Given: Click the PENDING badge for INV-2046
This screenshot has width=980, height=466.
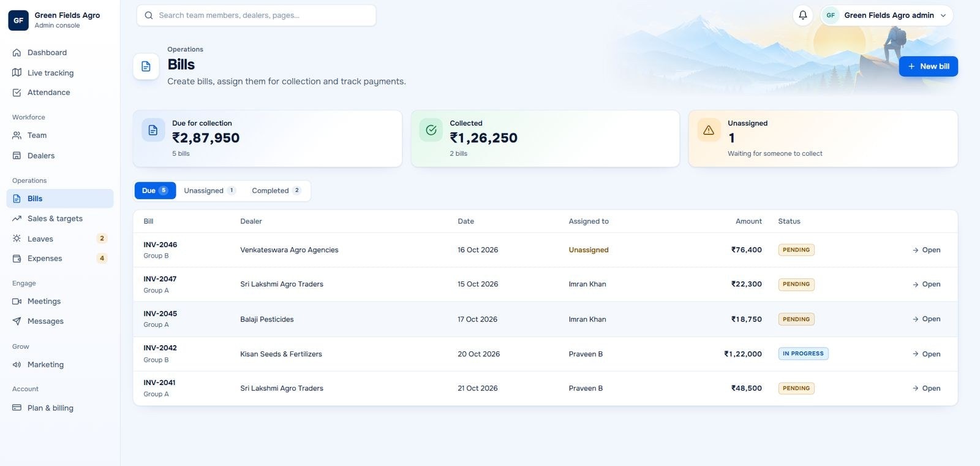Looking at the screenshot, I should 796,250.
